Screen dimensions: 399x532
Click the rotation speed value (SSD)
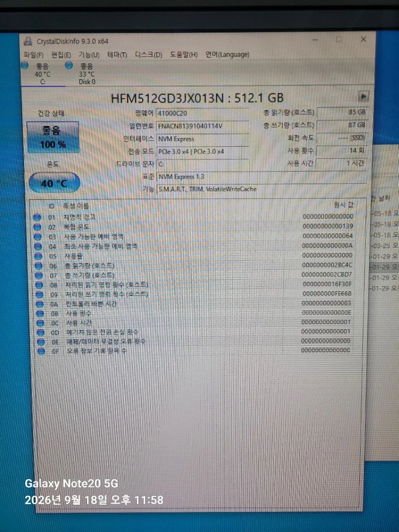342,138
